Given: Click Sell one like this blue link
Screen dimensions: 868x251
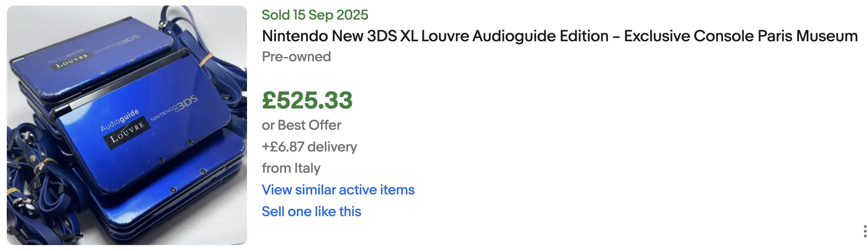Looking at the screenshot, I should (x=311, y=211).
